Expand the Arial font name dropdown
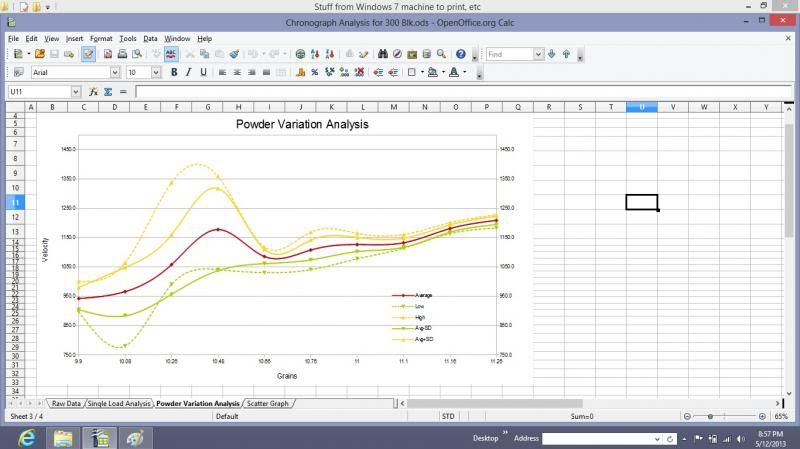 click(115, 72)
